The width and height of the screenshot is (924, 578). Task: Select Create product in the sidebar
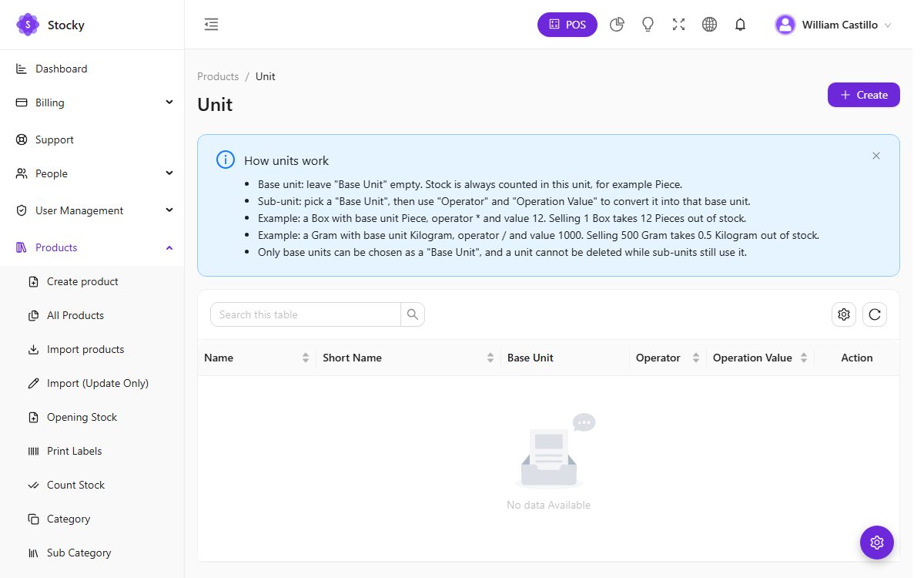(92, 281)
